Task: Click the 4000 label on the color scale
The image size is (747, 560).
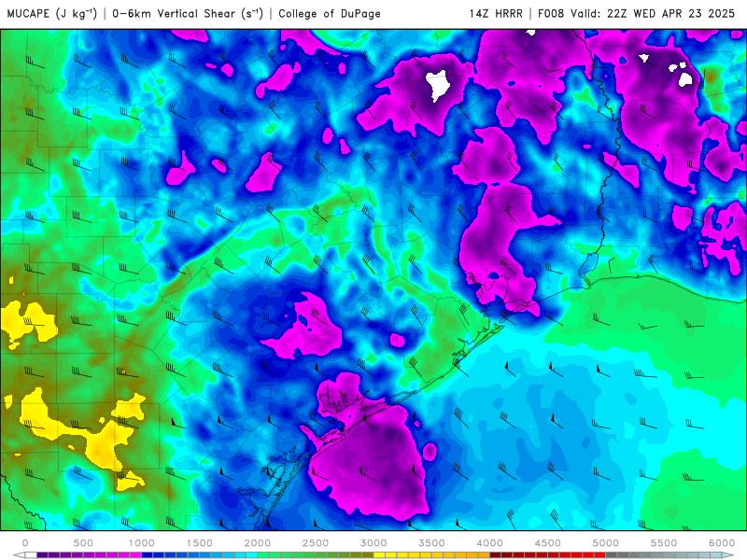Action: tap(489, 543)
